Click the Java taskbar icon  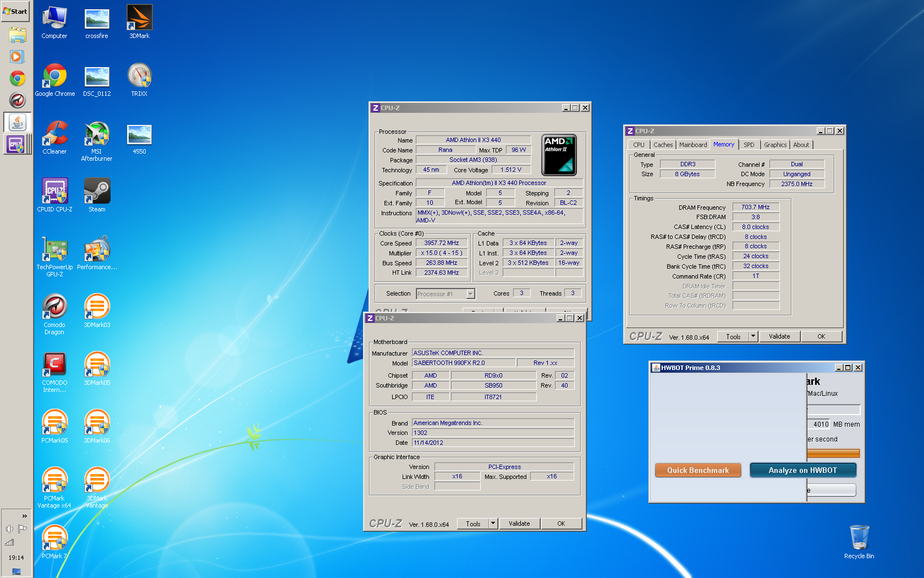17,122
